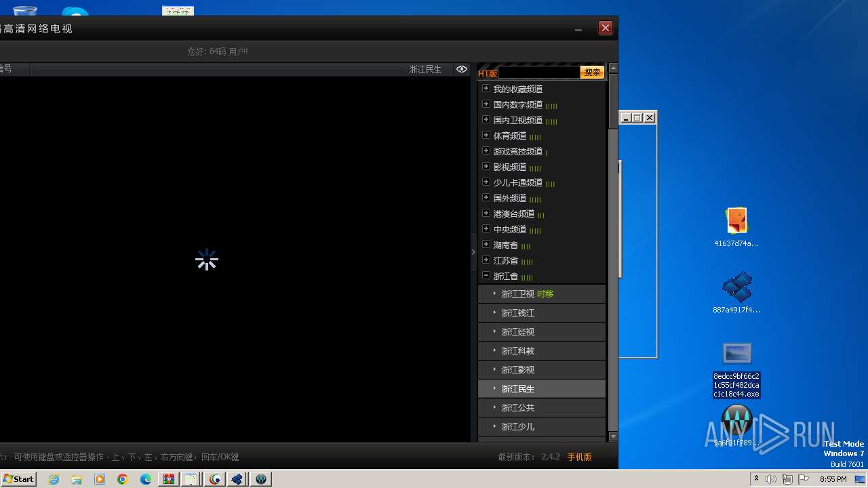Expand the 中央频道 group
The width and height of the screenshot is (868, 488).
click(x=486, y=229)
